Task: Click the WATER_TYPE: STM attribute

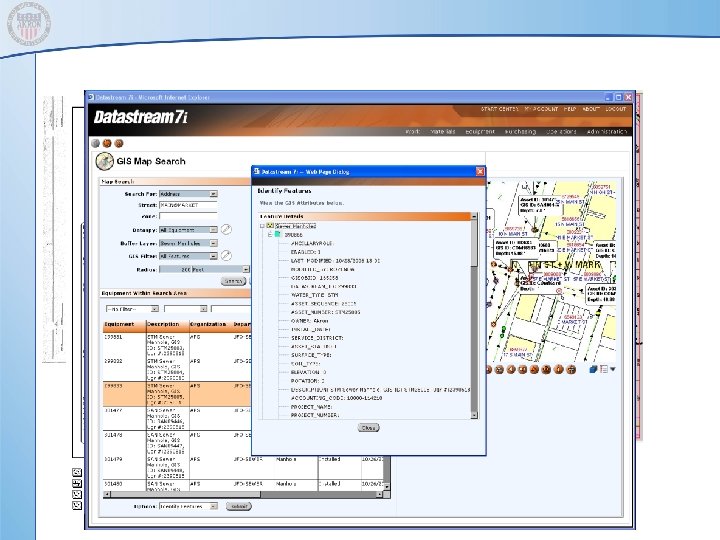Action: tap(315, 295)
